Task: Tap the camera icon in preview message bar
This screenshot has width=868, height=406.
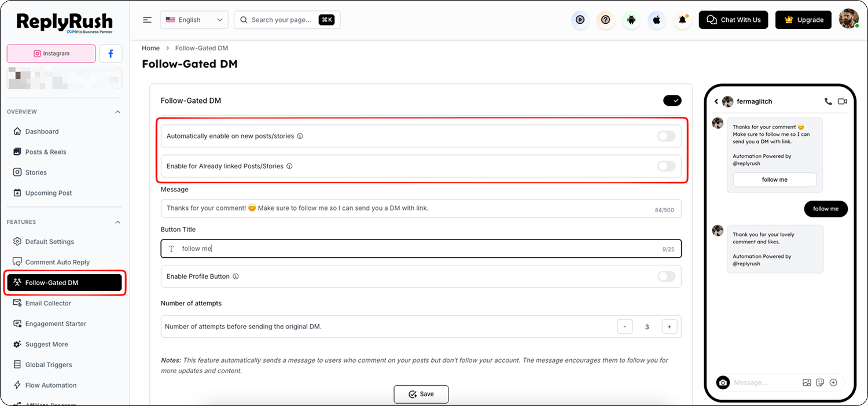Action: (723, 382)
